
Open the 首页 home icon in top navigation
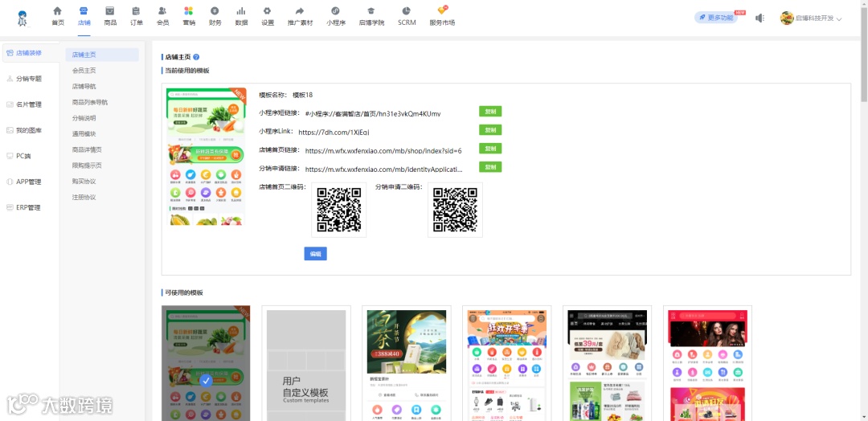pyautogui.click(x=58, y=11)
